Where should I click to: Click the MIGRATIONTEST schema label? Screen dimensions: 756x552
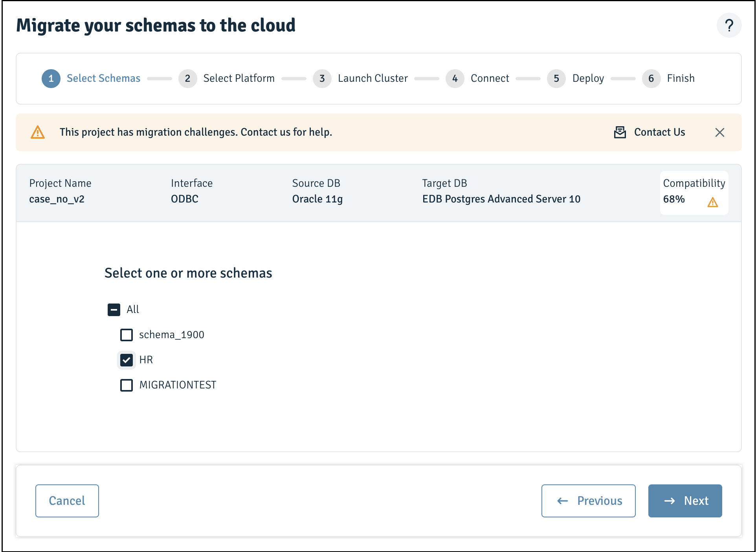tap(178, 385)
